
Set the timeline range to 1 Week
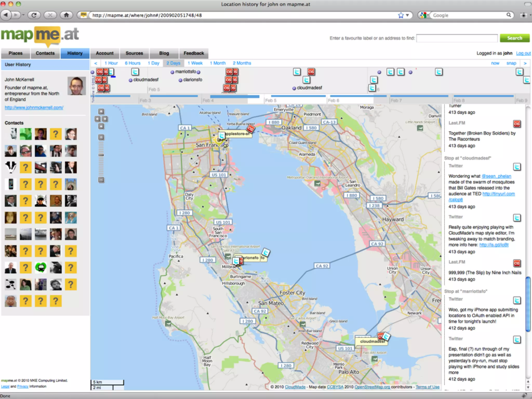coord(195,63)
